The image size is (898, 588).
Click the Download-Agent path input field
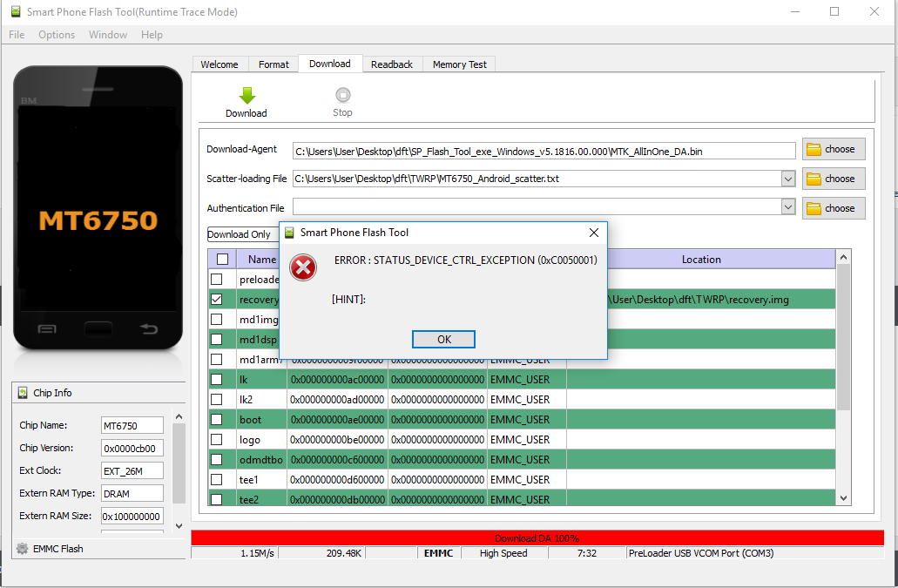coord(544,151)
